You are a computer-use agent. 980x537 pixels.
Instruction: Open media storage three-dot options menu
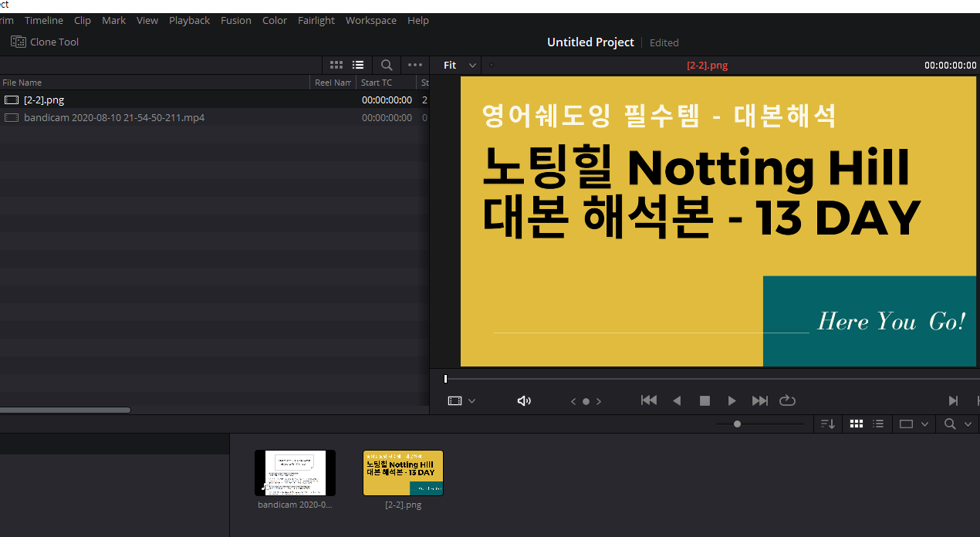(x=415, y=66)
